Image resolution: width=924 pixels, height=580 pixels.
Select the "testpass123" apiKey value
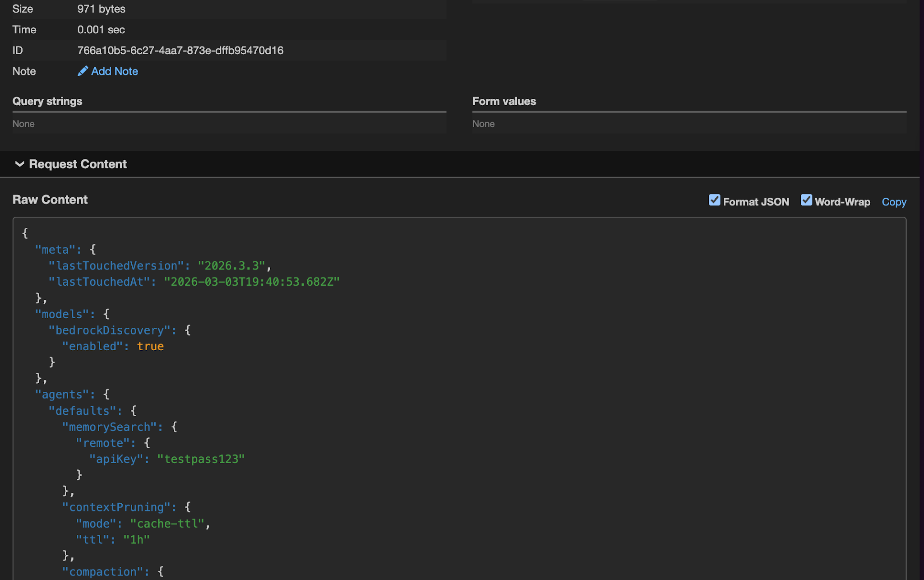tap(201, 459)
